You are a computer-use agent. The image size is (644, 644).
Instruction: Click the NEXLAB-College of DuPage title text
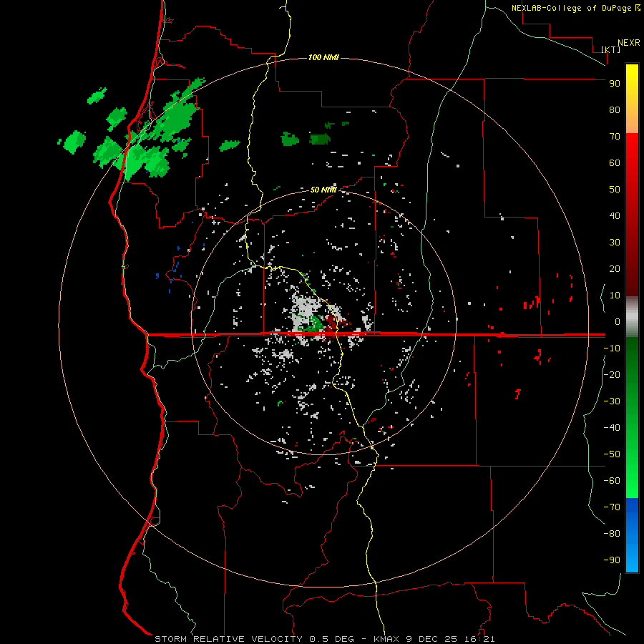[x=571, y=8]
